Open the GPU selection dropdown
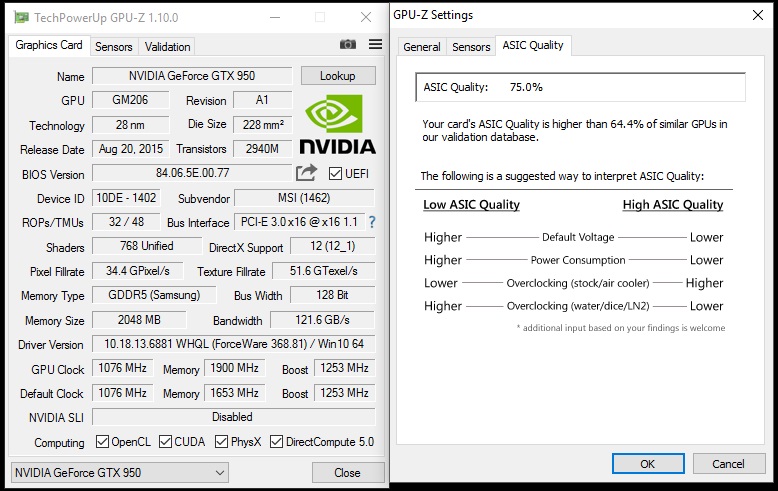778x491 pixels. (x=120, y=473)
